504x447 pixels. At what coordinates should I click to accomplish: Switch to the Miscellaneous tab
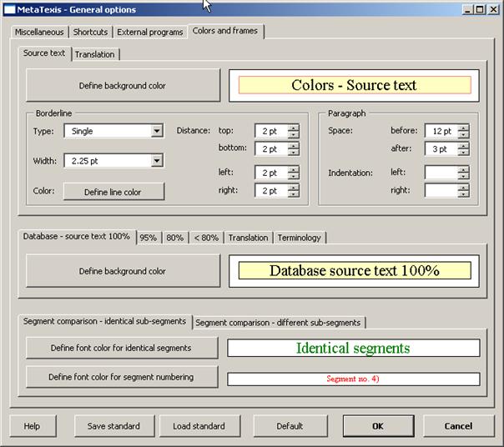click(x=39, y=33)
